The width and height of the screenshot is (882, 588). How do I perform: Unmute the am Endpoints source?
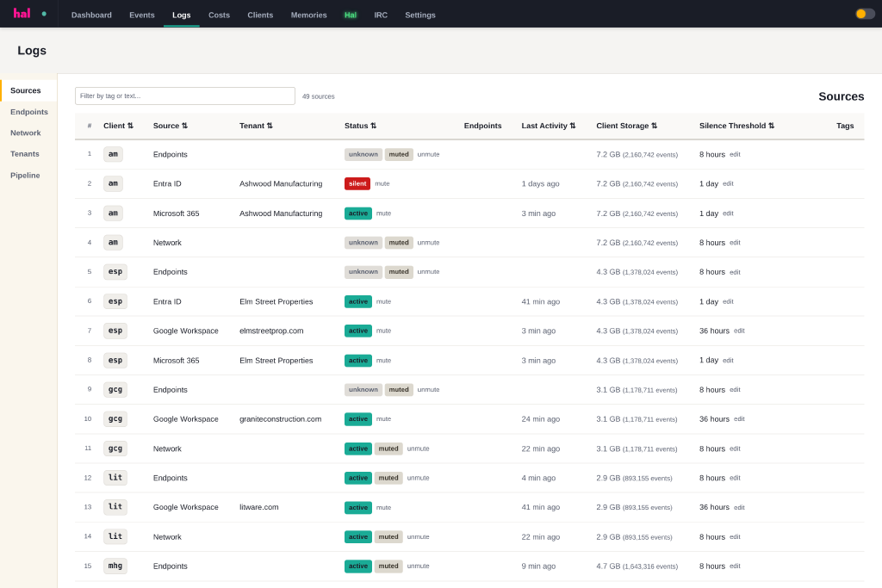[428, 155]
